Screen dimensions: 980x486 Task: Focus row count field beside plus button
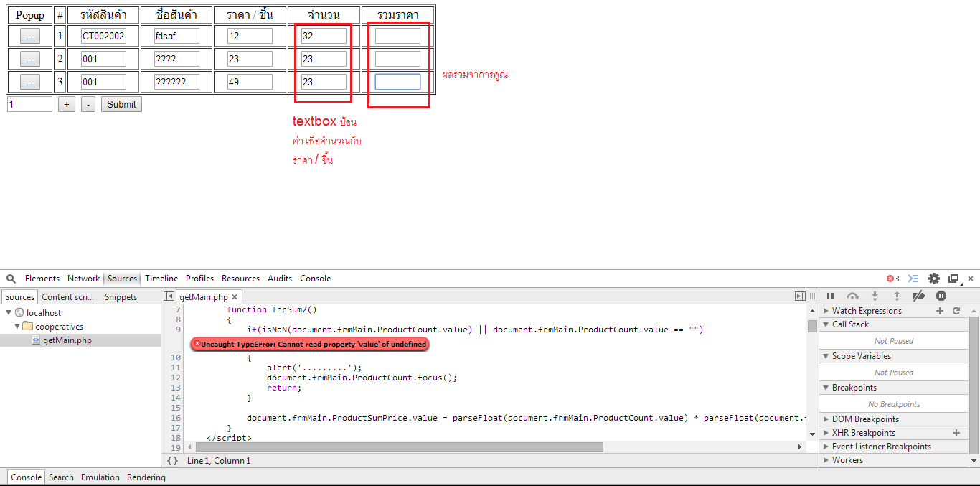click(x=29, y=104)
